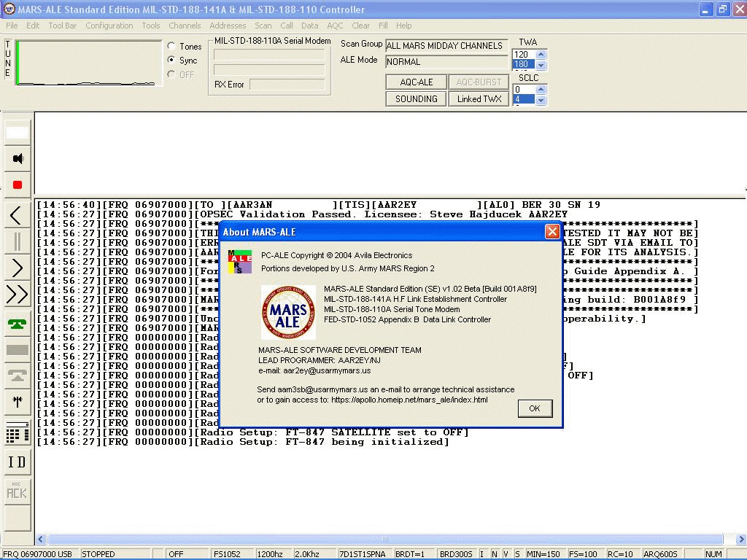Click the apollo.homeip.net URL in the dialog
The width and height of the screenshot is (747, 560).
pyautogui.click(x=409, y=400)
